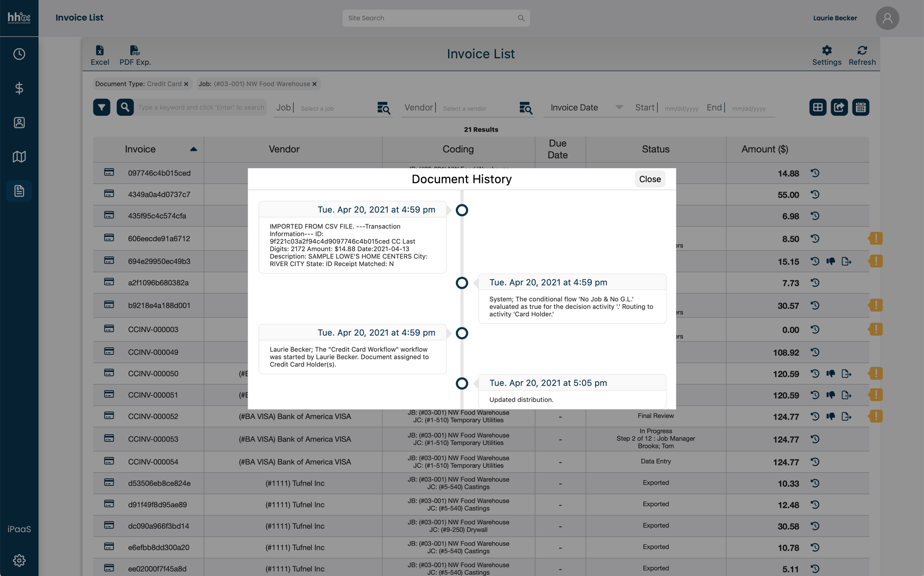Click the timeline marker for 5:05 pm

pyautogui.click(x=462, y=383)
